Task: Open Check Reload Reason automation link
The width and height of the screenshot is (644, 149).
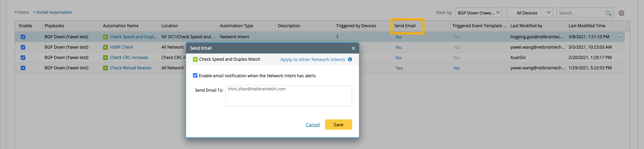Action: click(130, 68)
